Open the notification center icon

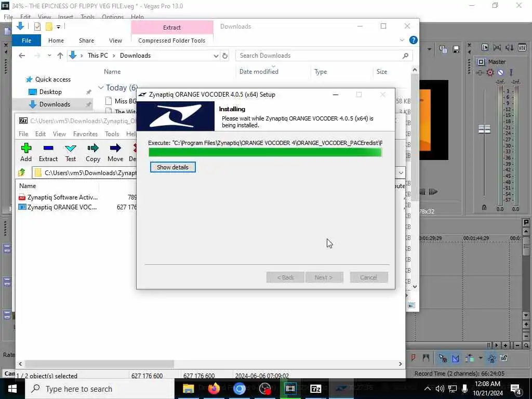click(x=516, y=389)
